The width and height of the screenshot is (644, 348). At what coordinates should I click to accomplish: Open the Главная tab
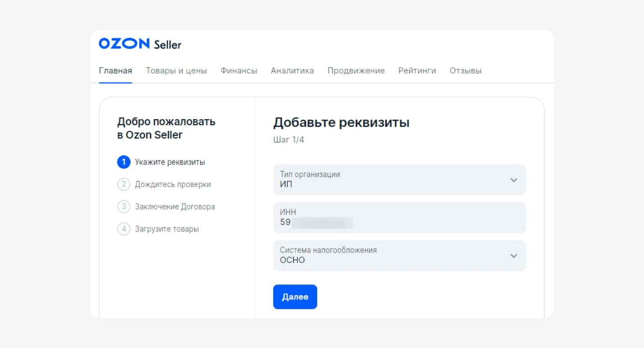pyautogui.click(x=116, y=71)
